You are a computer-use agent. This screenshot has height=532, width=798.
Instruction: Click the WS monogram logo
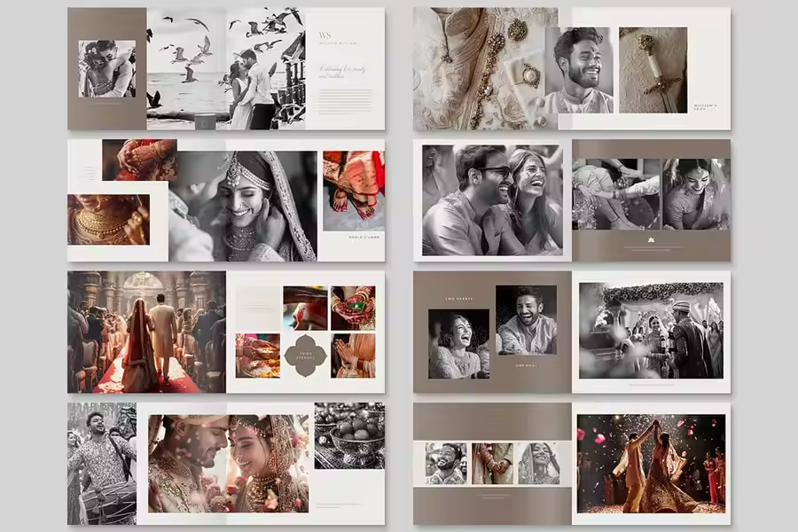tap(325, 36)
